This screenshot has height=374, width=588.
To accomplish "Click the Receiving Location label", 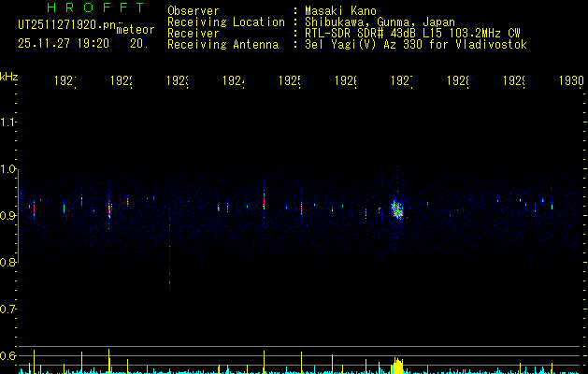I will click(226, 22).
